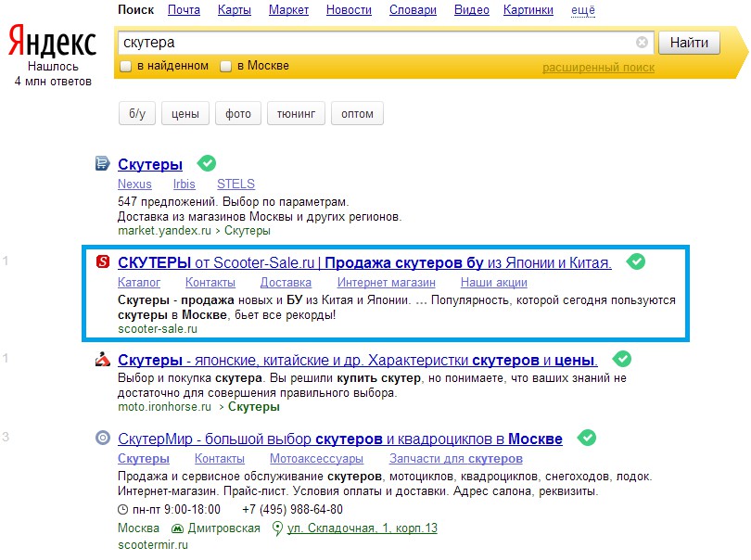Image resolution: width=751 pixels, height=560 pixels.
Task: Switch to the Видео tab
Action: [x=472, y=10]
